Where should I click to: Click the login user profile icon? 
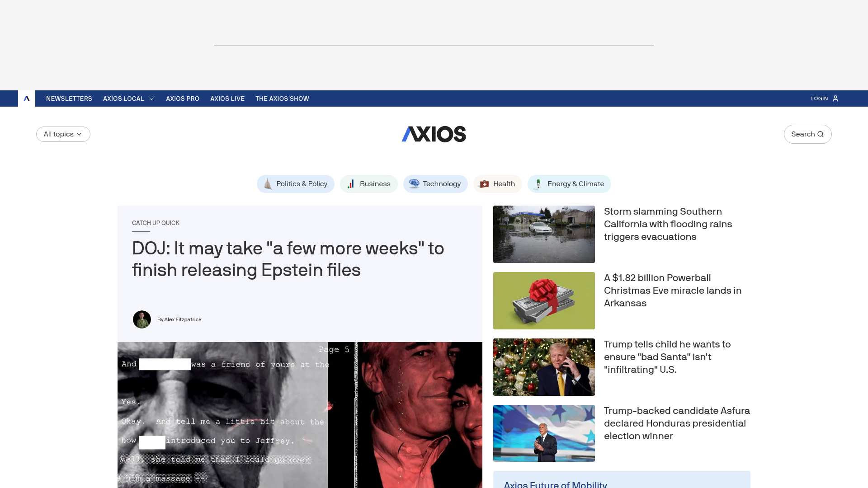pyautogui.click(x=835, y=99)
